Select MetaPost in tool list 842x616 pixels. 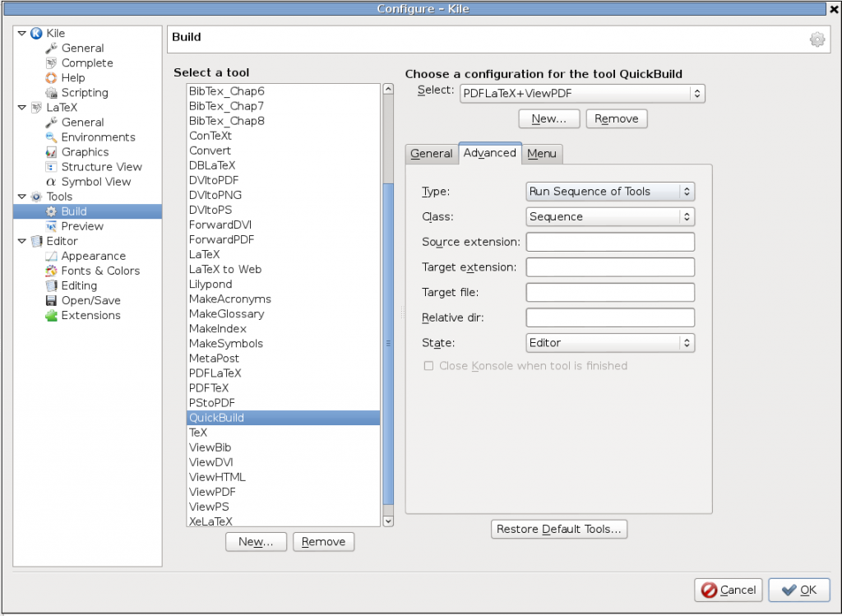tap(284, 359)
